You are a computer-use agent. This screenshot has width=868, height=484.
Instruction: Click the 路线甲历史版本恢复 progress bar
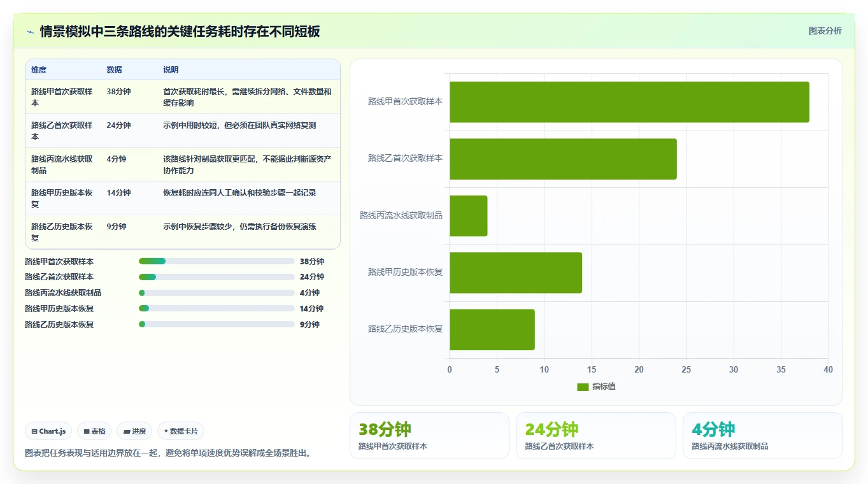pos(217,308)
